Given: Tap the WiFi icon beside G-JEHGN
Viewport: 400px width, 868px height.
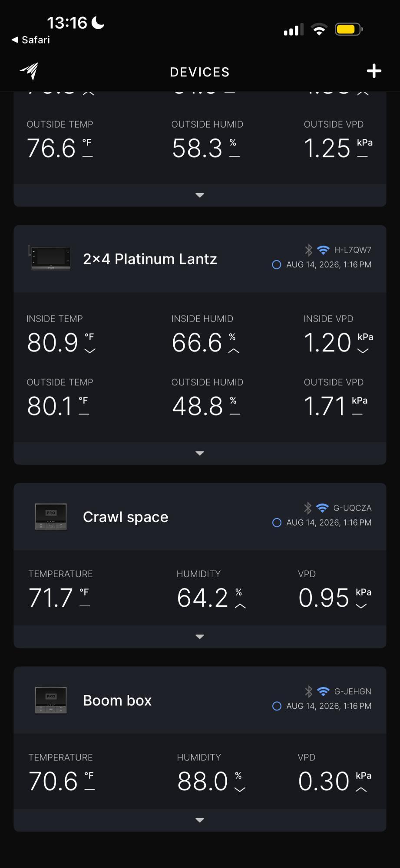Looking at the screenshot, I should point(323,691).
